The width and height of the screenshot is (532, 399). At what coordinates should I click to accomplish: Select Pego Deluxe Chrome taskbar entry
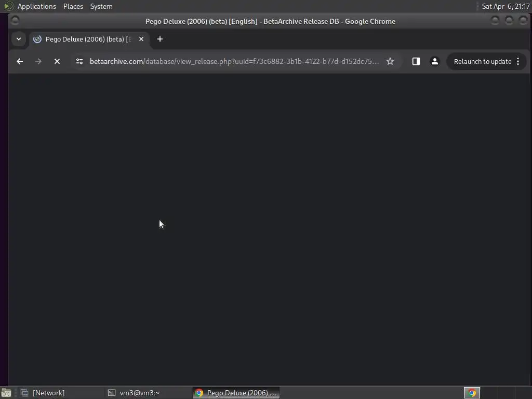click(x=236, y=393)
